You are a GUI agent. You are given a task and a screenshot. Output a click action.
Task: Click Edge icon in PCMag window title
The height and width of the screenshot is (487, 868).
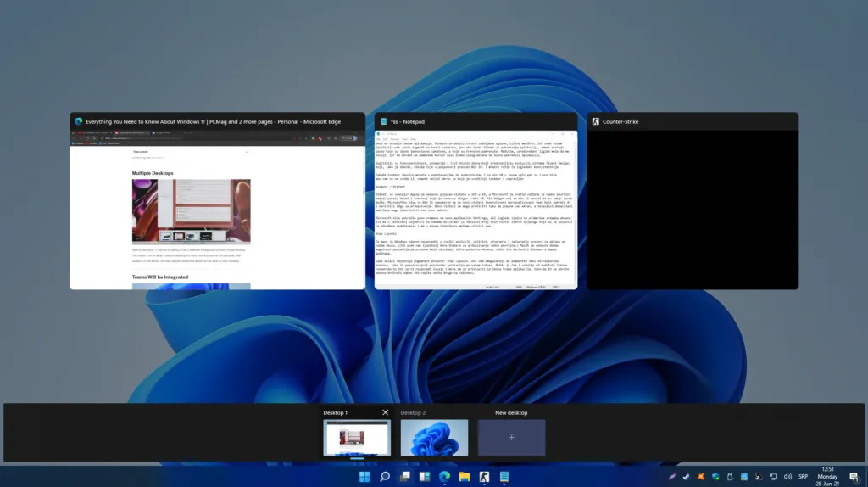pos(79,121)
